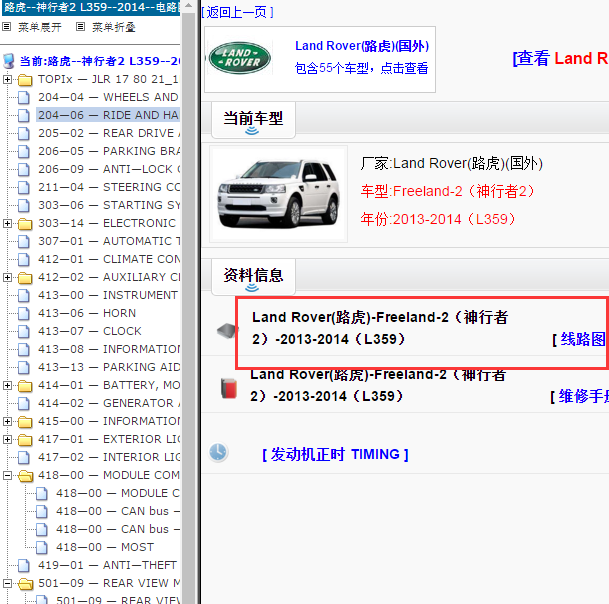Screen dimensions: 609x604
Task: Open 发动机正时 TIMING link
Action: (335, 454)
